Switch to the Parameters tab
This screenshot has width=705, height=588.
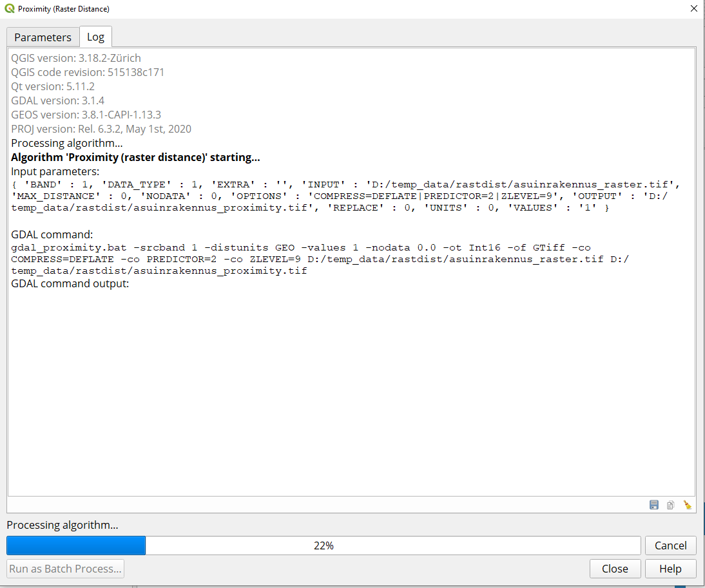[43, 37]
